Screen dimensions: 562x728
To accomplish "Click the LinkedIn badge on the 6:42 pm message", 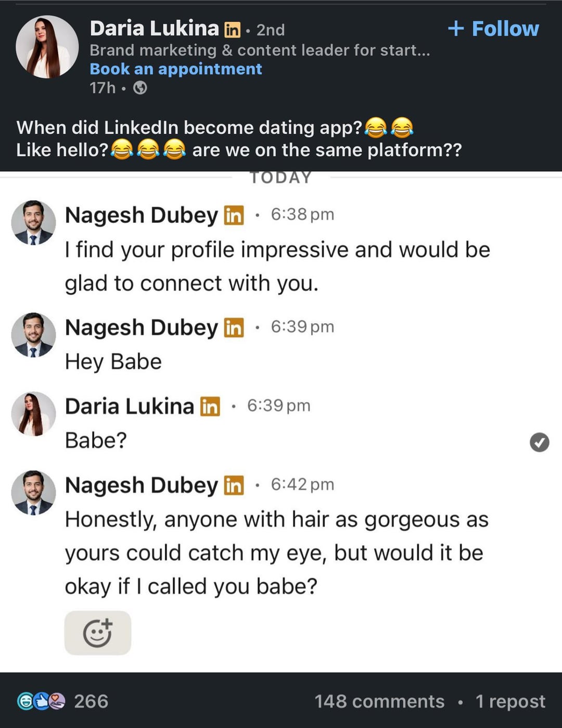I will click(x=234, y=485).
